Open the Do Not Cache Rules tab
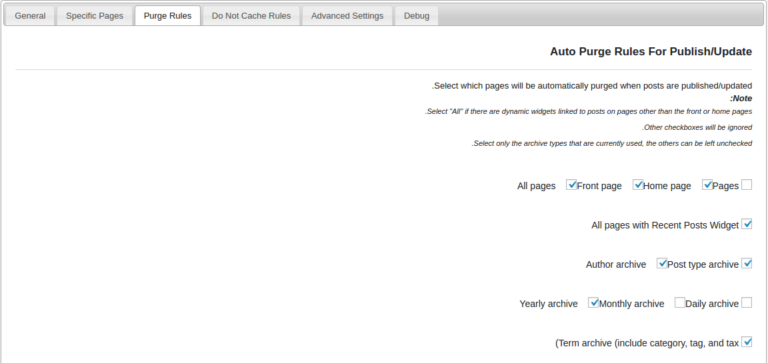This screenshot has height=363, width=768. (251, 16)
